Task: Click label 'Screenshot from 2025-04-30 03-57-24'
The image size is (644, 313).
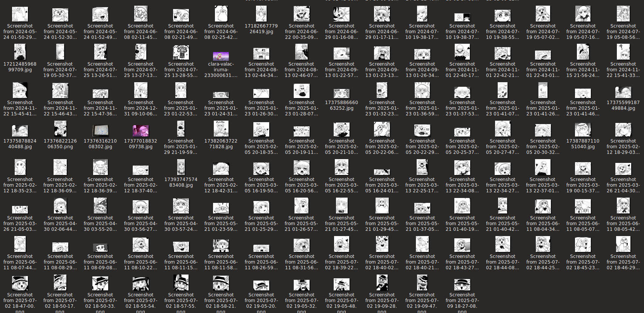Action: pos(181,224)
